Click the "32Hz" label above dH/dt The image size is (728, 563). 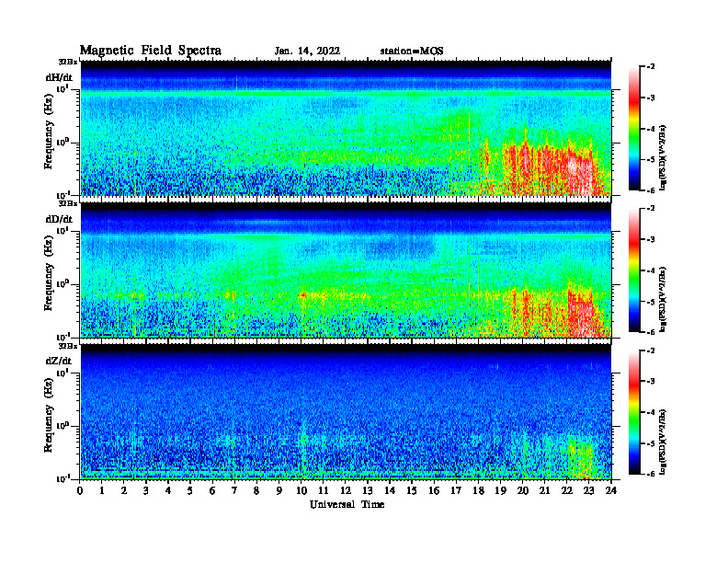tap(68, 62)
